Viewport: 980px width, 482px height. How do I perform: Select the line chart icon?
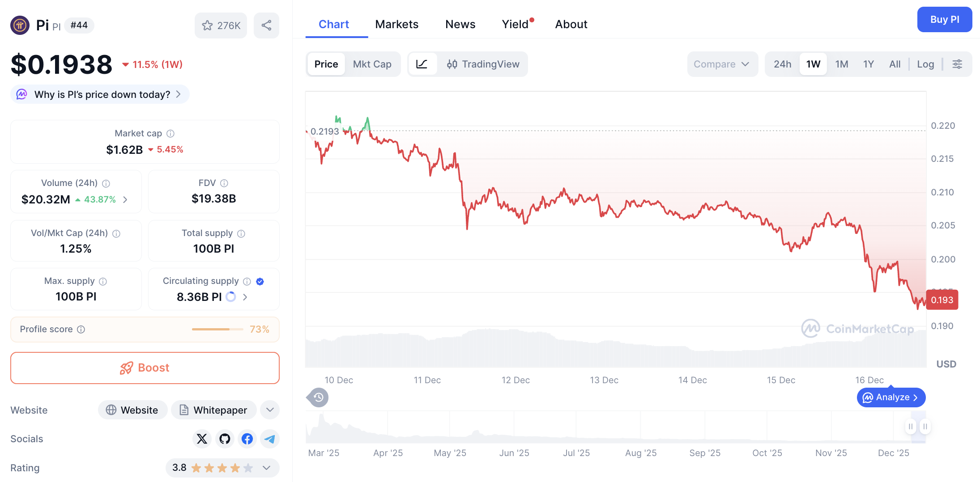[422, 64]
